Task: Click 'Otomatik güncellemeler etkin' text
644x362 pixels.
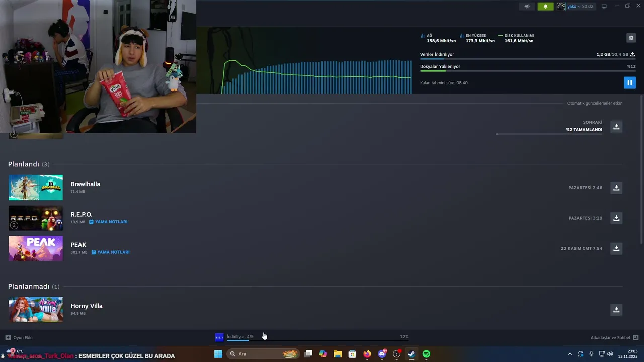Action: pyautogui.click(x=595, y=103)
